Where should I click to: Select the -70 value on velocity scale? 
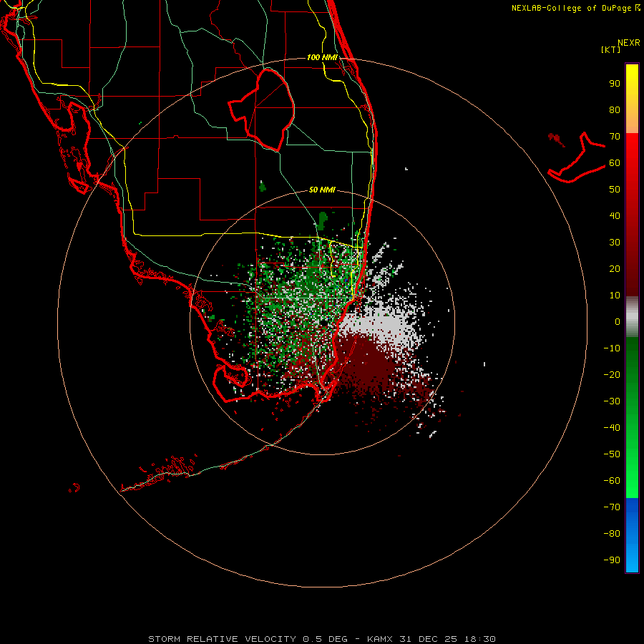point(612,507)
